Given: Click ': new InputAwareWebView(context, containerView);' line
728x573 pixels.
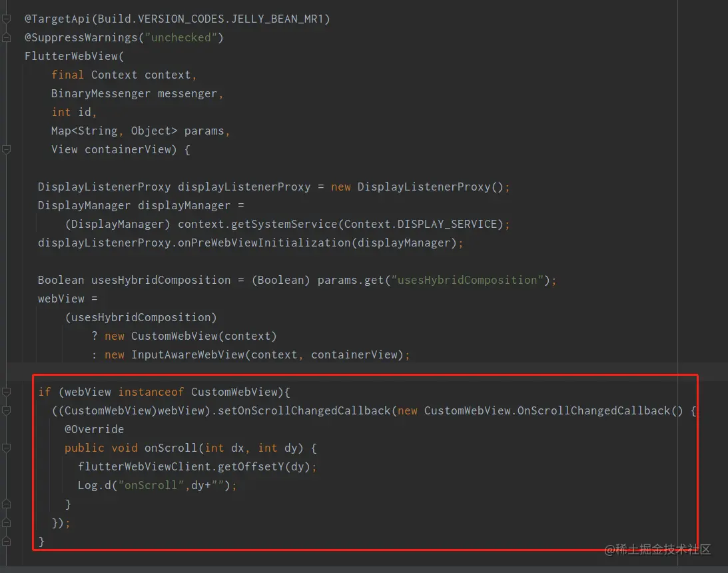Looking at the screenshot, I should (250, 354).
